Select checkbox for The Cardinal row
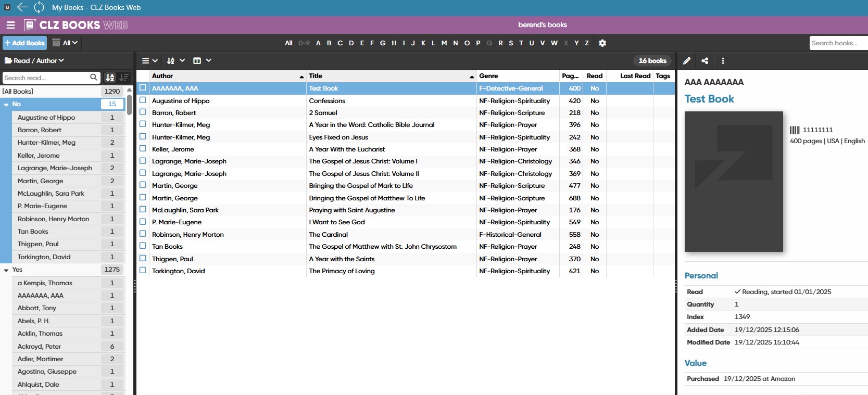Image resolution: width=868 pixels, height=395 pixels. 143,234
